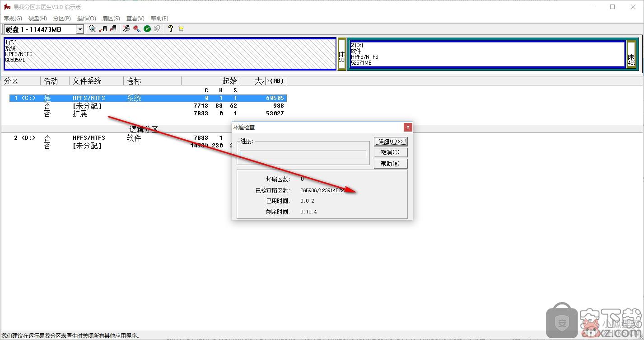
Task: Click the backup partition table toolbar icon
Action: (103, 29)
